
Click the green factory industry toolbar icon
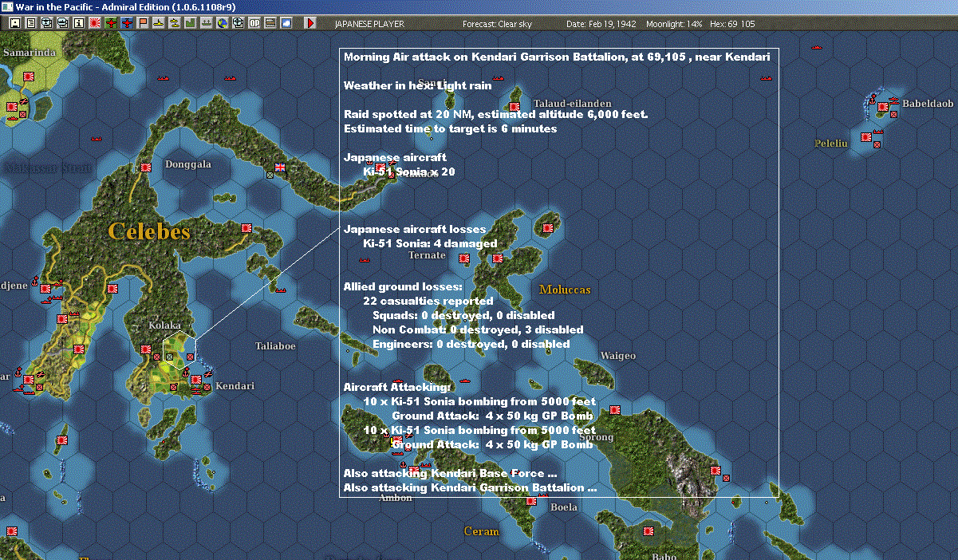point(191,23)
